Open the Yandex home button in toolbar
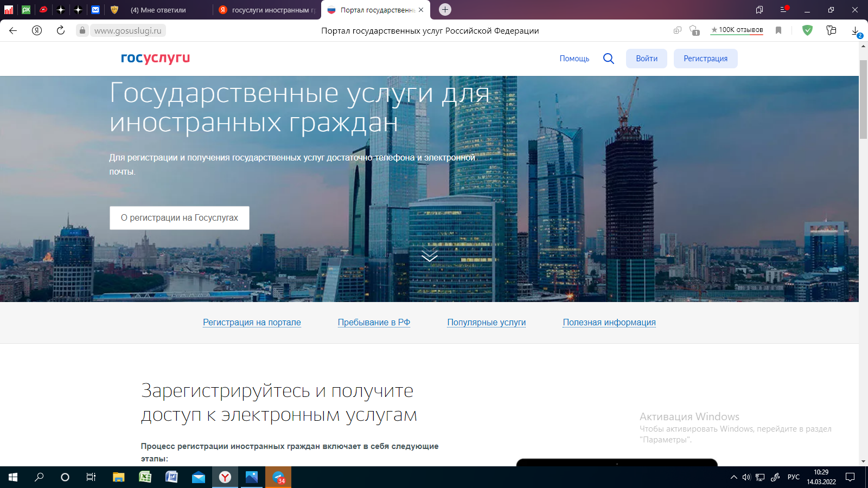868x488 pixels. [37, 30]
